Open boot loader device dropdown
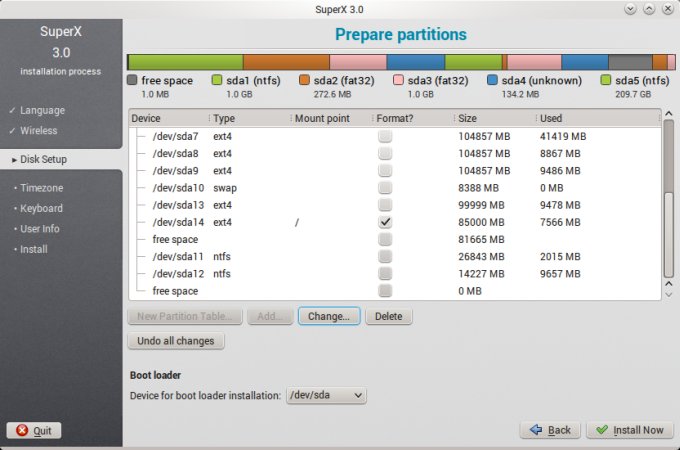This screenshot has height=450, width=680. (x=326, y=396)
